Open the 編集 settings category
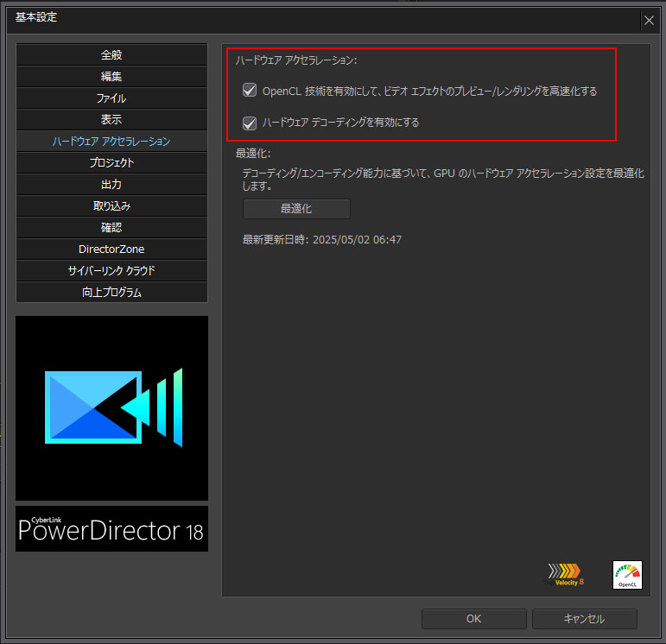 [111, 77]
